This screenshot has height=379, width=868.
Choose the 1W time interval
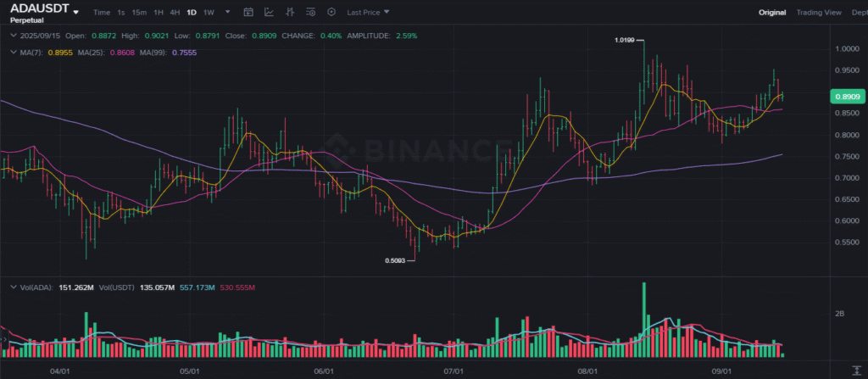click(x=209, y=13)
